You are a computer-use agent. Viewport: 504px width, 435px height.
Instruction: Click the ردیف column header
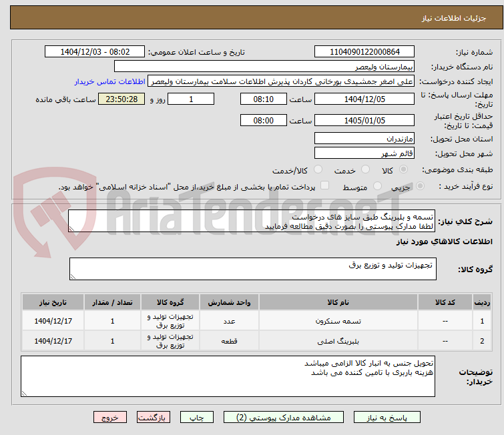click(482, 302)
